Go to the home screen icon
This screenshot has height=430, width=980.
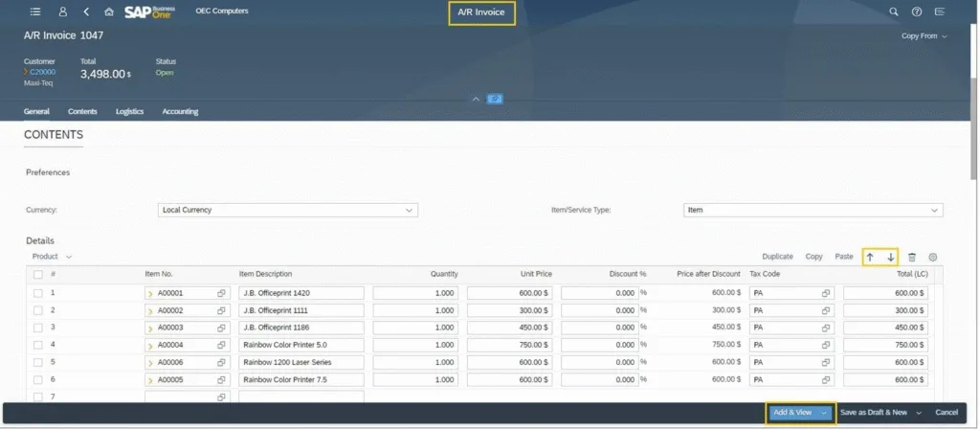109,11
